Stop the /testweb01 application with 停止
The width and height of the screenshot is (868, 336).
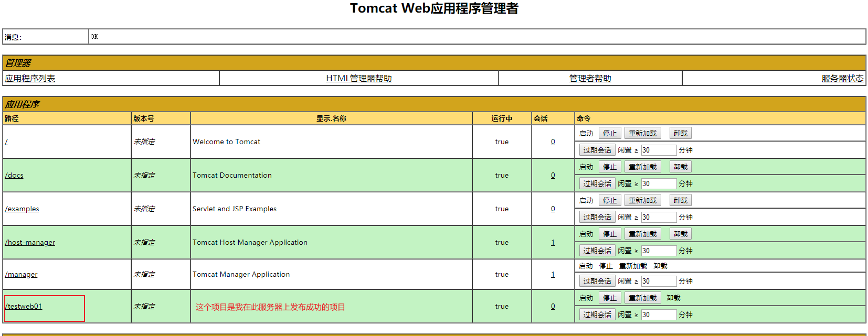[x=610, y=298]
